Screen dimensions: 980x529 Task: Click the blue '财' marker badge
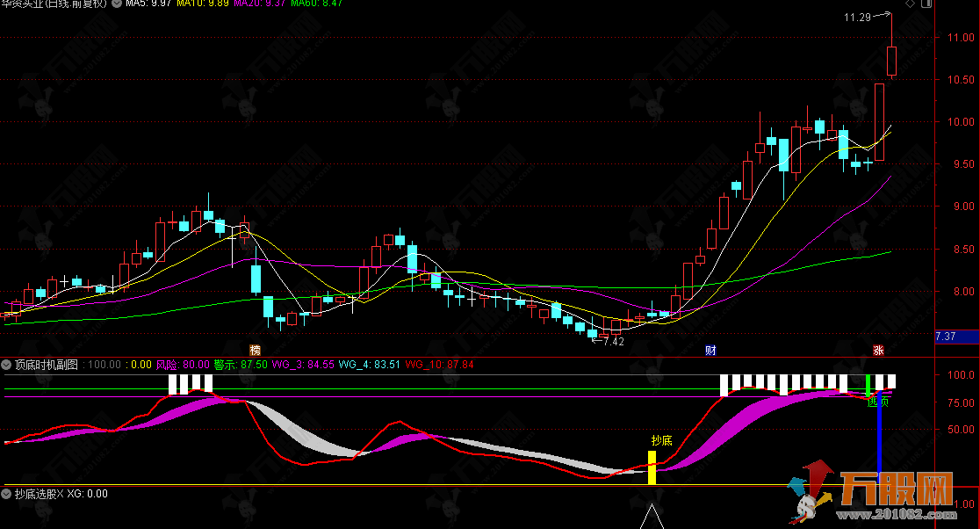711,350
